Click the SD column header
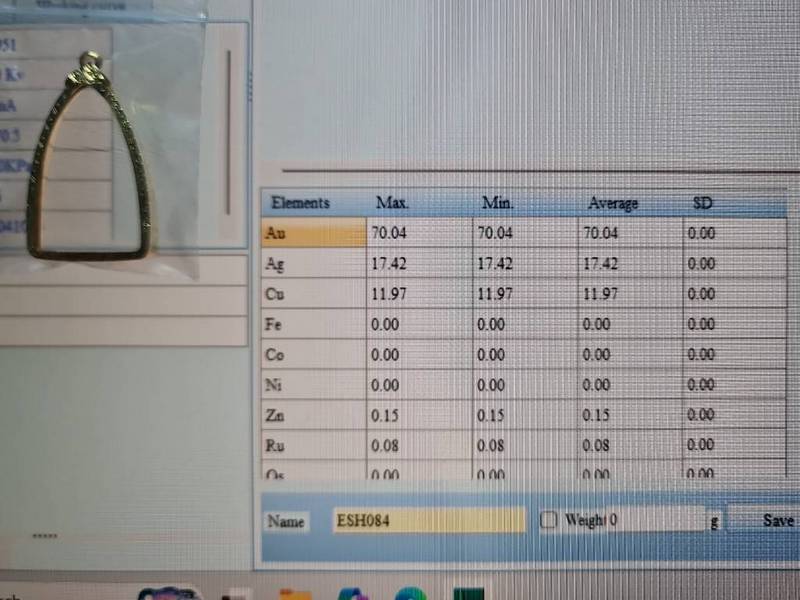Viewport: 800px width, 600px height. [703, 203]
